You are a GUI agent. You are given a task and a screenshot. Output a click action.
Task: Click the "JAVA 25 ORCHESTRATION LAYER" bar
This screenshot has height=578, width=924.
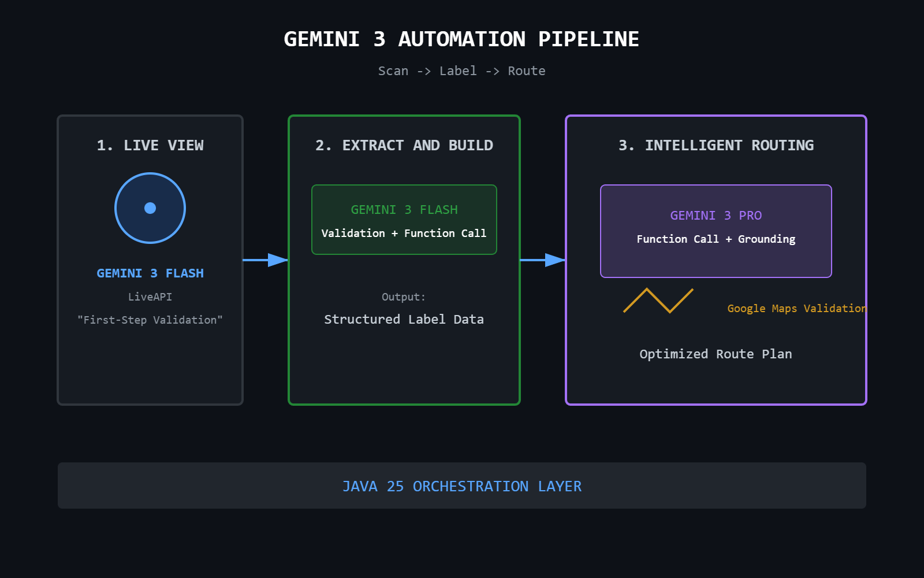[x=462, y=486]
